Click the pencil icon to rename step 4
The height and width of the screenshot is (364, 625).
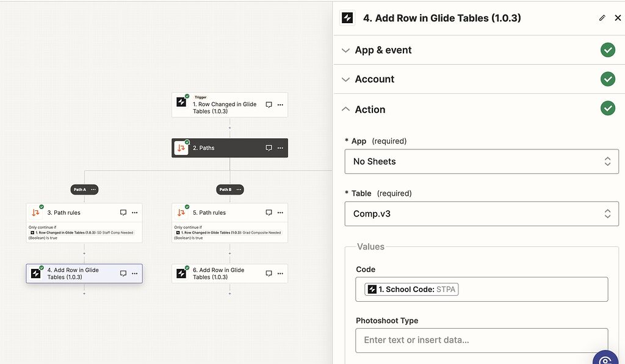pyautogui.click(x=602, y=18)
